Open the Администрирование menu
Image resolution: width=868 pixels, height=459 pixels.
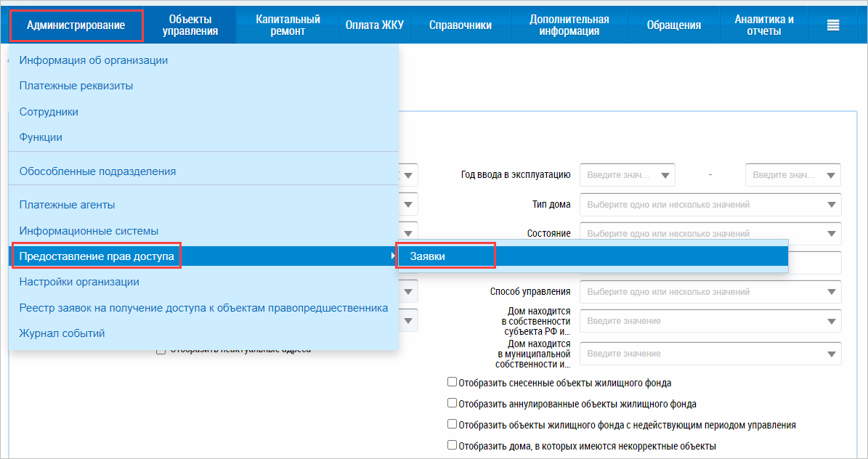tap(76, 25)
